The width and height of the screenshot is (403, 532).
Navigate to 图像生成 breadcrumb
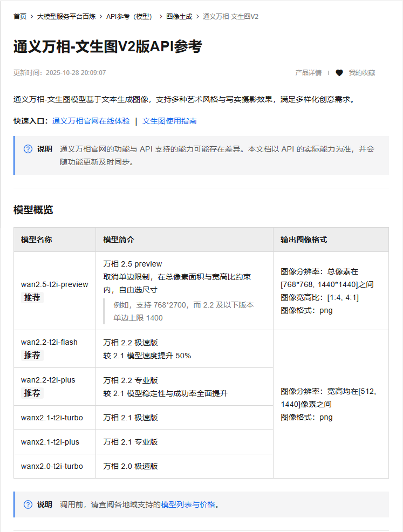click(x=179, y=17)
